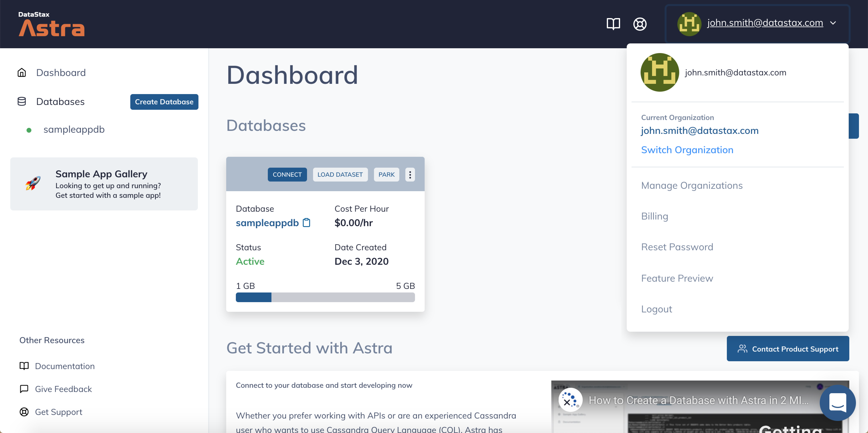Viewport: 868px width, 433px height.
Task: Click the support lifebuoy icon in header
Action: pyautogui.click(x=640, y=24)
